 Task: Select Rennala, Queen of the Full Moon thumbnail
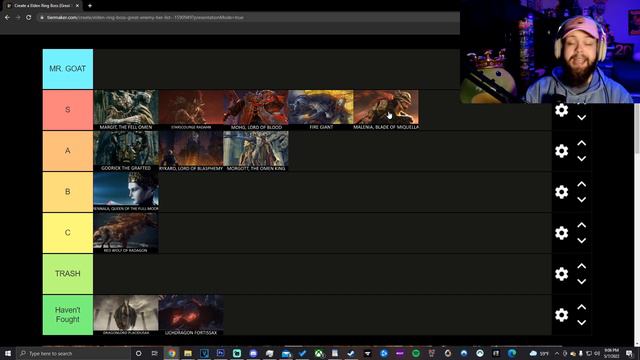point(126,192)
